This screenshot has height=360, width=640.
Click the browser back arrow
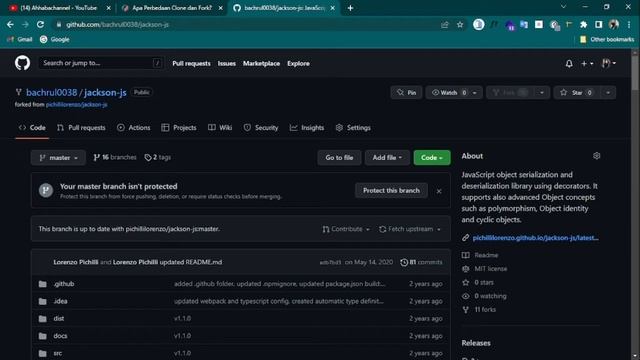tap(10, 24)
